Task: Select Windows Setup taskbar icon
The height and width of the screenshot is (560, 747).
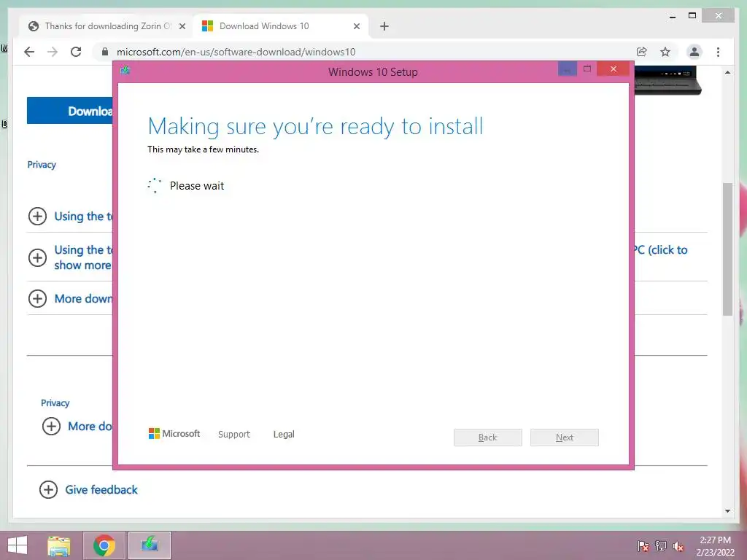Action: 150,545
